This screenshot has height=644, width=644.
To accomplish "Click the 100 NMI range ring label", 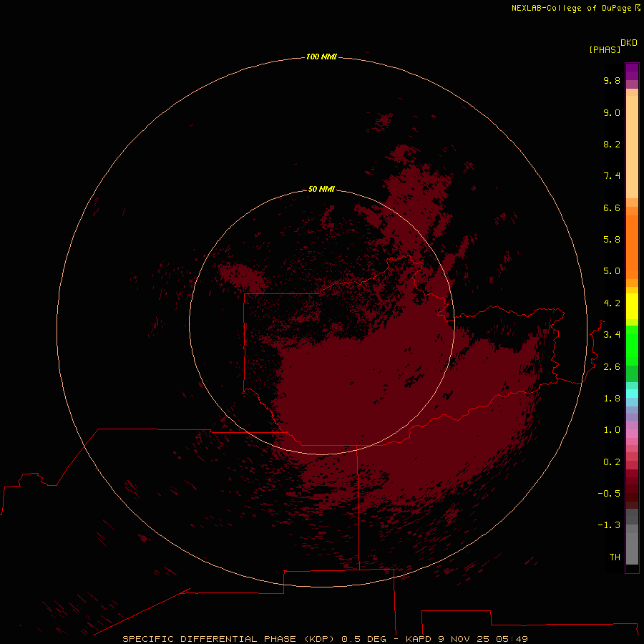I will (321, 57).
